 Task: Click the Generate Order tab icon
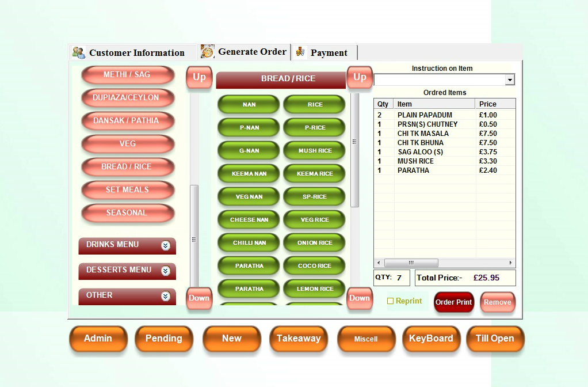[x=207, y=51]
